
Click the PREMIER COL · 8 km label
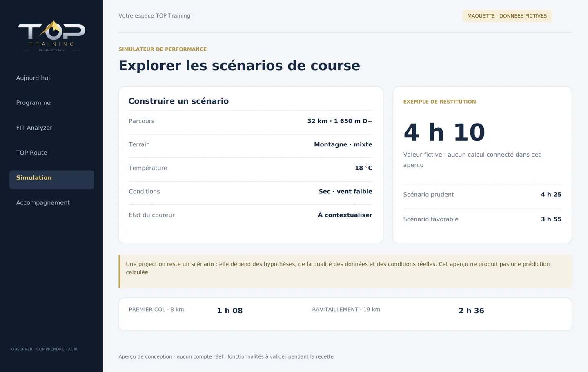pos(156,310)
